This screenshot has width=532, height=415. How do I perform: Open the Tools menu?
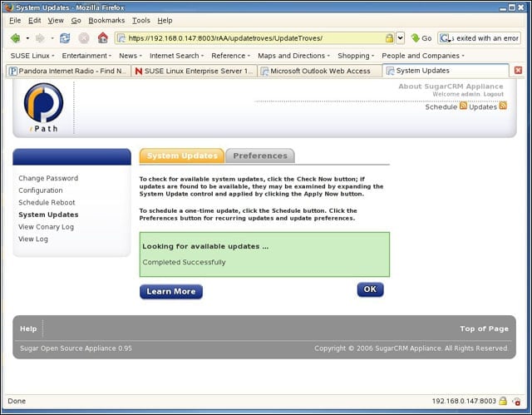(141, 20)
